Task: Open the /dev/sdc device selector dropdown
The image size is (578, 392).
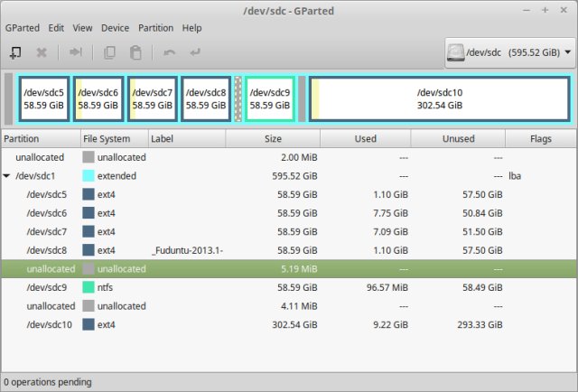Action: click(x=509, y=52)
